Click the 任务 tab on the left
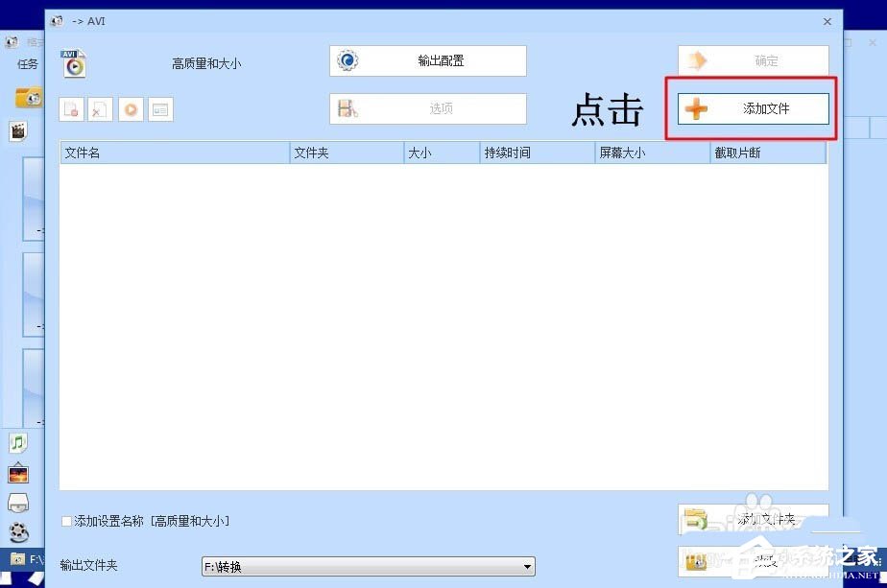The height and width of the screenshot is (588, 887). 27,64
